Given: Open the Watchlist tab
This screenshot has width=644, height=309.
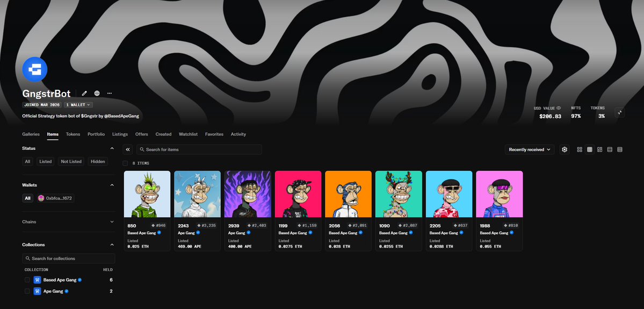Looking at the screenshot, I should point(188,134).
